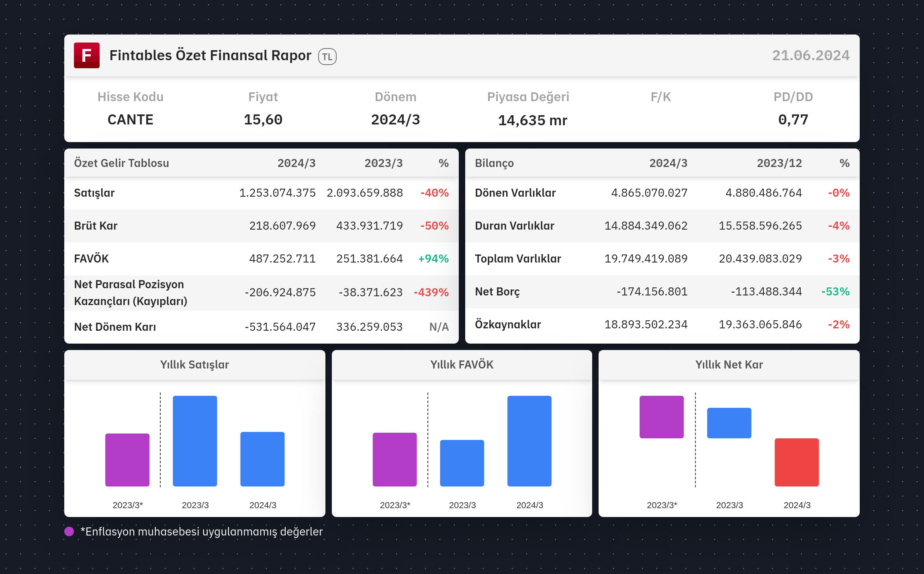Click the Brüt Kar change -50%
This screenshot has height=574, width=924.
pos(434,226)
